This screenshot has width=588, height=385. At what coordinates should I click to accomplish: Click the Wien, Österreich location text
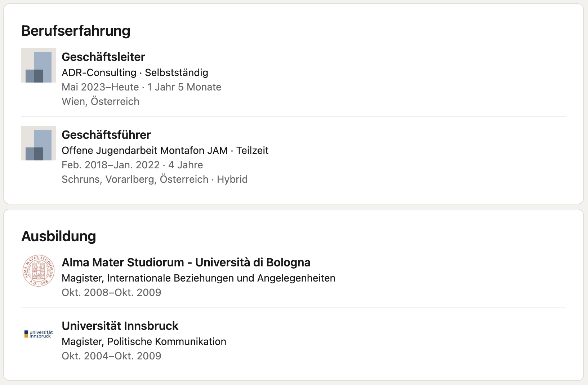[101, 101]
